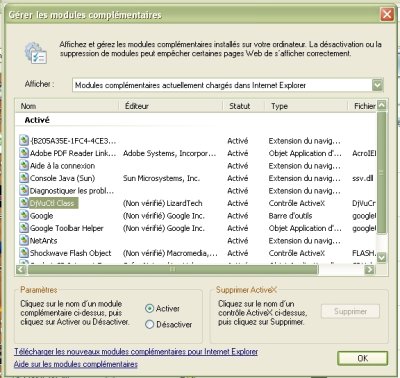Screen dimensions: 400x378
Task: Click the horizontal scrollbar thumb
Action: [172, 269]
